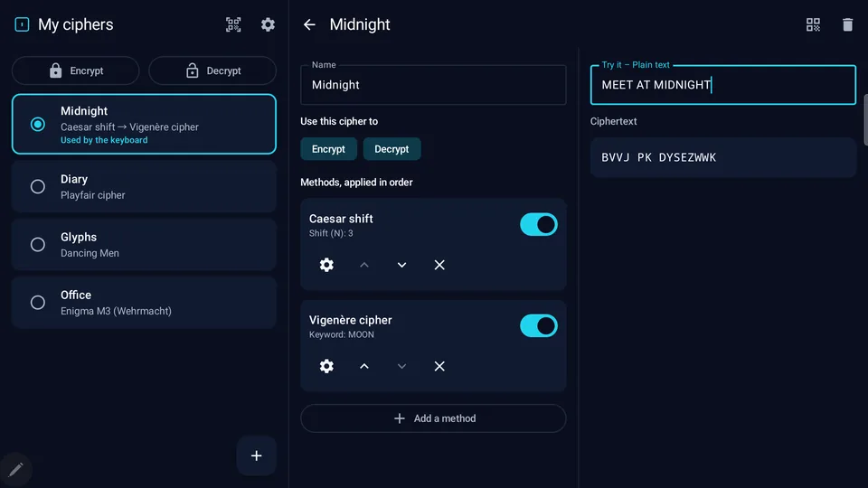868x488 pixels.
Task: Toggle the Encrypt usage chip
Action: pyautogui.click(x=328, y=149)
